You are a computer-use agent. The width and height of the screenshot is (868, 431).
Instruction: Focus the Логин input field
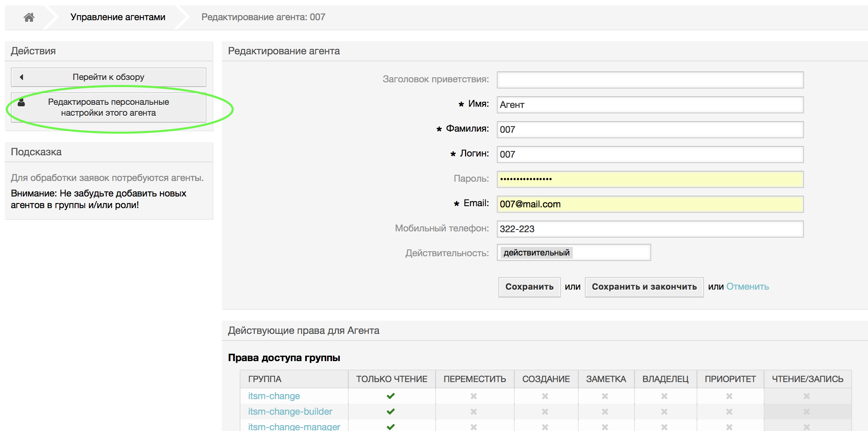click(x=650, y=155)
